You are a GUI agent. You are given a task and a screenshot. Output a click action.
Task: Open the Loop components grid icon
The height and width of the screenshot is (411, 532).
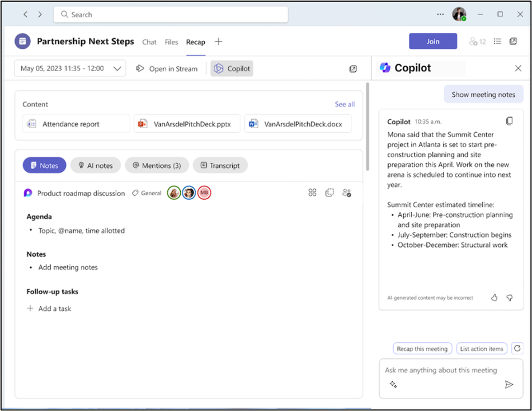[x=312, y=193]
